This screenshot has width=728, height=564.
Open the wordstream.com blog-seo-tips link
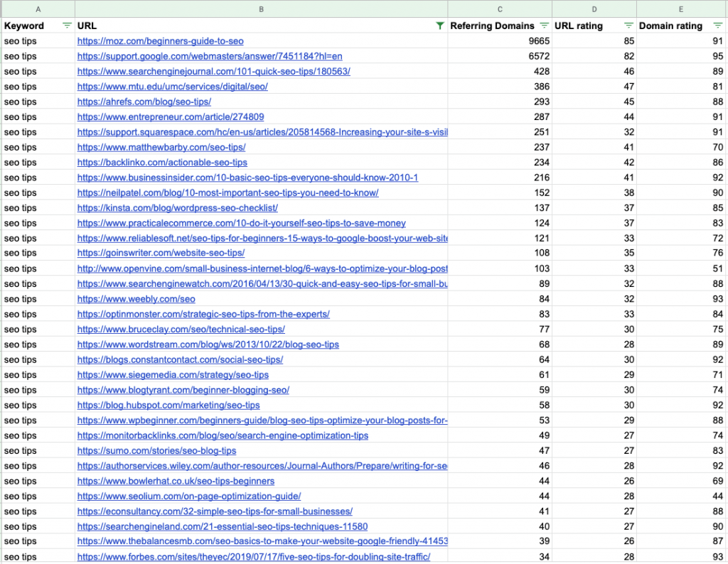click(208, 345)
